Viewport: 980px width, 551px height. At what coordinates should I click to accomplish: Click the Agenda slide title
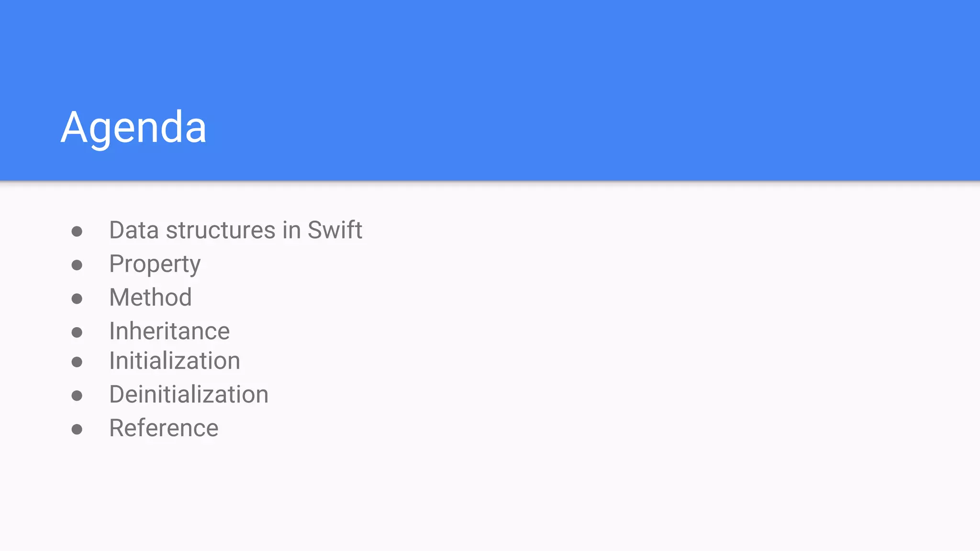[134, 128]
